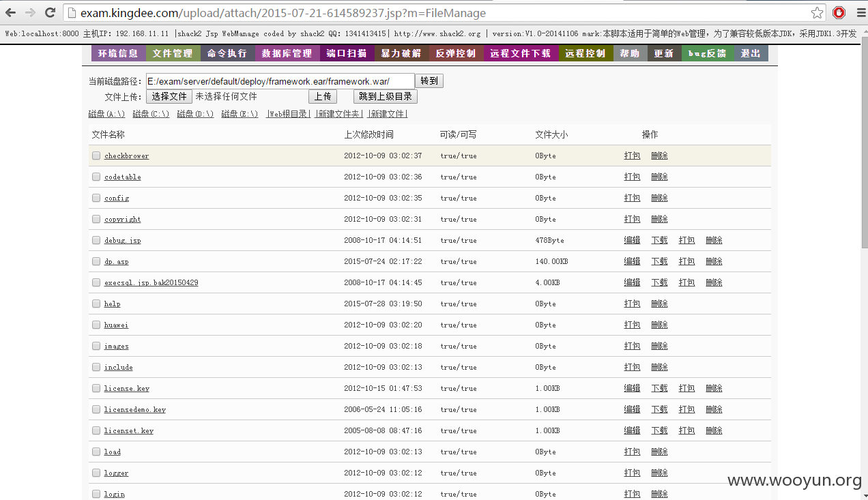
Task: Tick the checkbox for huawei
Action: point(96,325)
